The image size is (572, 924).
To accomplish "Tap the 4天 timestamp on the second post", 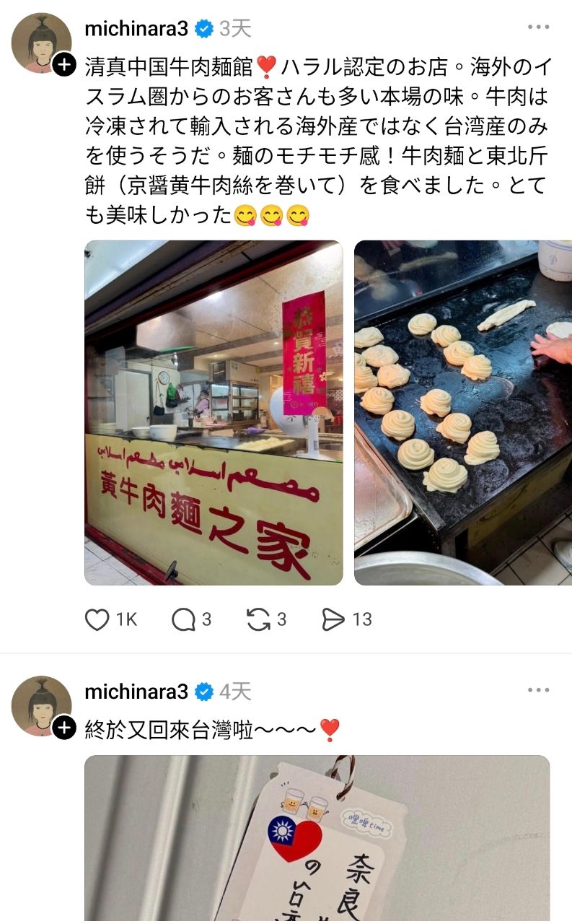I will (x=235, y=692).
